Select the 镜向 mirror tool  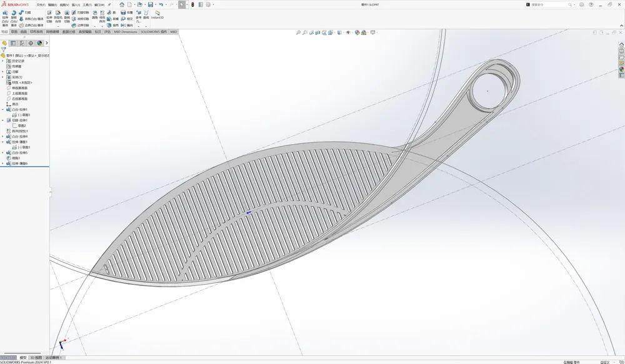pyautogui.click(x=127, y=25)
